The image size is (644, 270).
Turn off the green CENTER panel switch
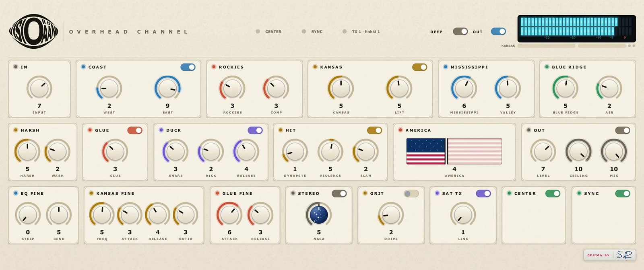click(553, 194)
